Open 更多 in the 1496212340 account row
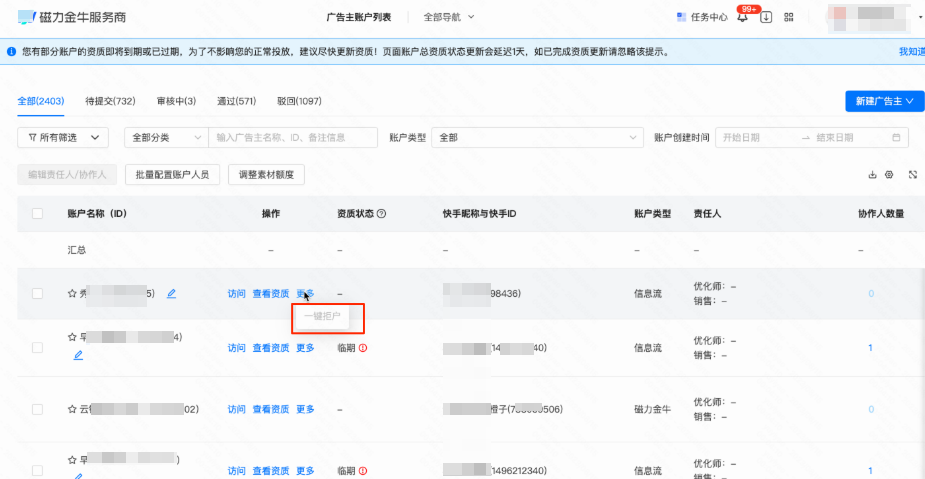This screenshot has width=925, height=479. [305, 471]
